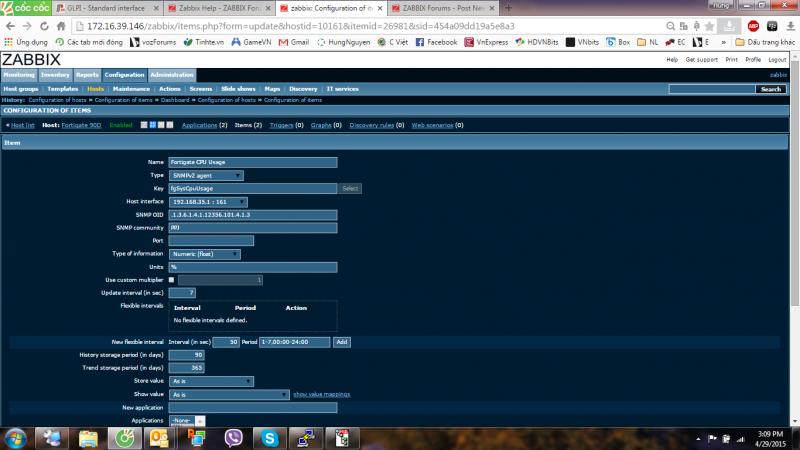800x450 pixels.
Task: Switch to ZABBIX Forums browser tab
Action: click(442, 8)
